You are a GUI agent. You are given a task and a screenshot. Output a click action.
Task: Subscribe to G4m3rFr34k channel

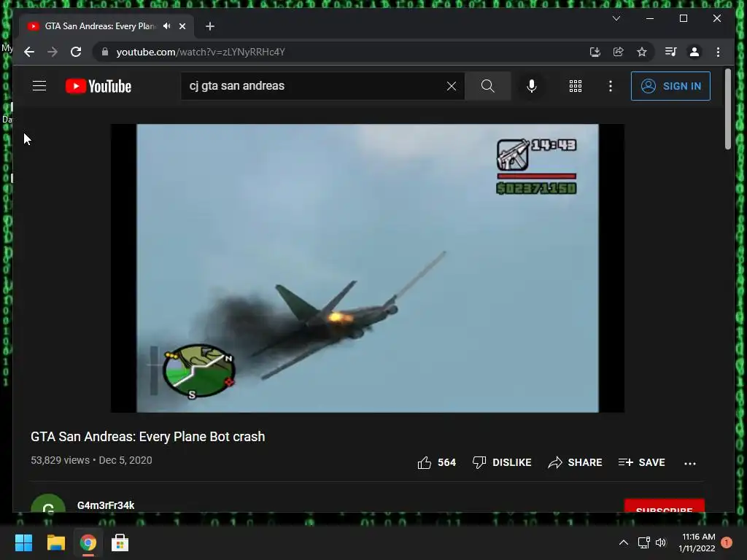pyautogui.click(x=664, y=506)
